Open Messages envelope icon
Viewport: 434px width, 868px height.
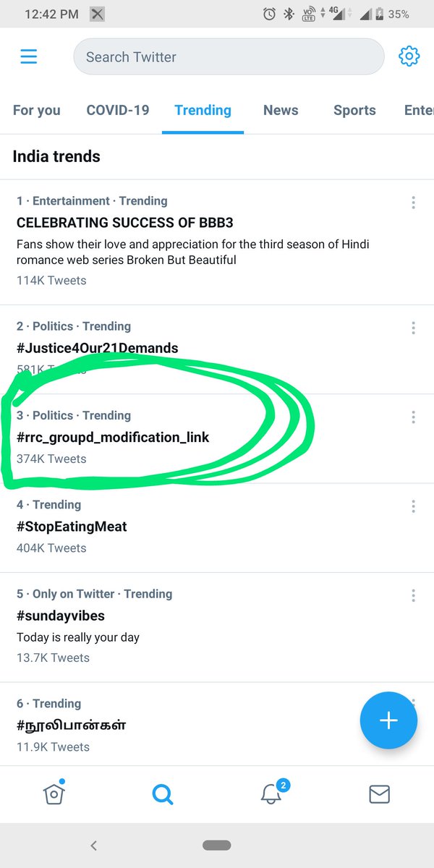[380, 794]
